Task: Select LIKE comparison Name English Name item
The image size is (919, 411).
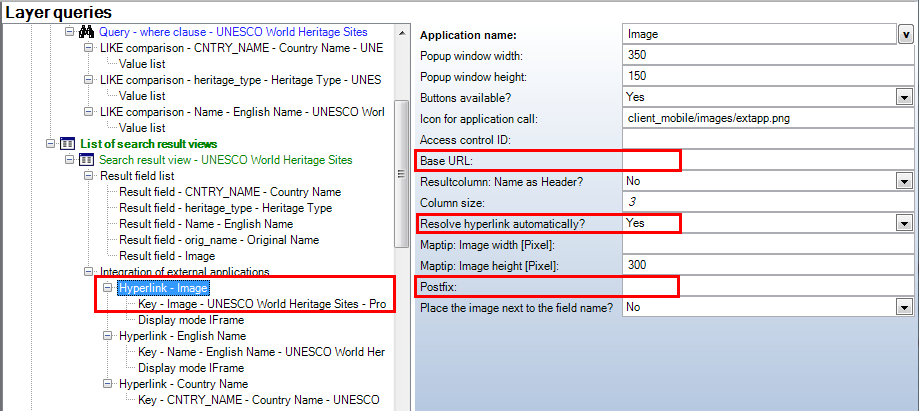Action: (242, 111)
